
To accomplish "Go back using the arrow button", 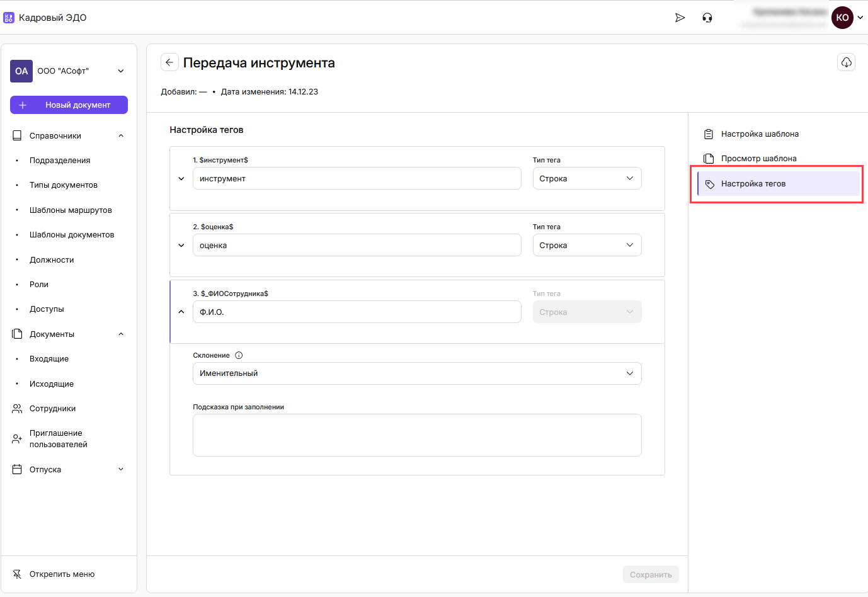I will click(x=169, y=62).
